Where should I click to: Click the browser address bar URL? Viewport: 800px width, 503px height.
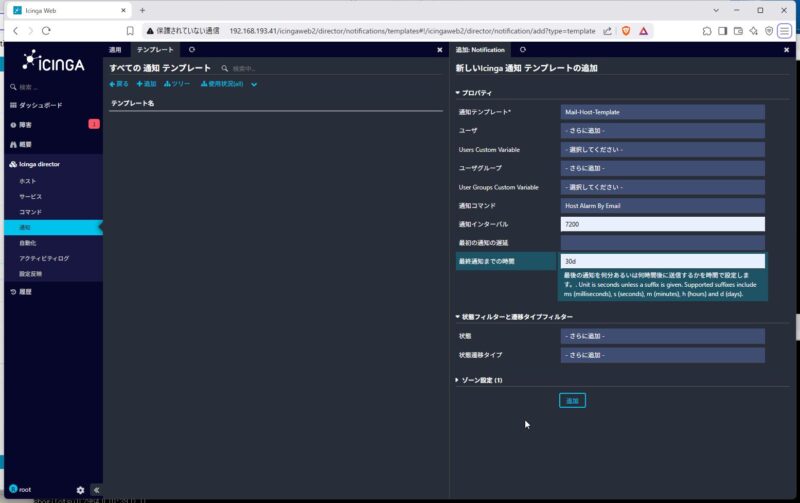pos(412,31)
